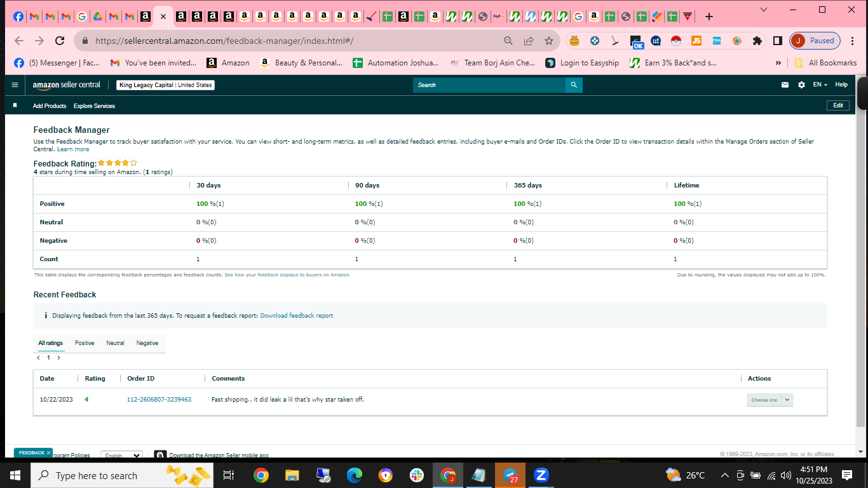
Task: Click the Paused profile button
Action: pos(815,41)
